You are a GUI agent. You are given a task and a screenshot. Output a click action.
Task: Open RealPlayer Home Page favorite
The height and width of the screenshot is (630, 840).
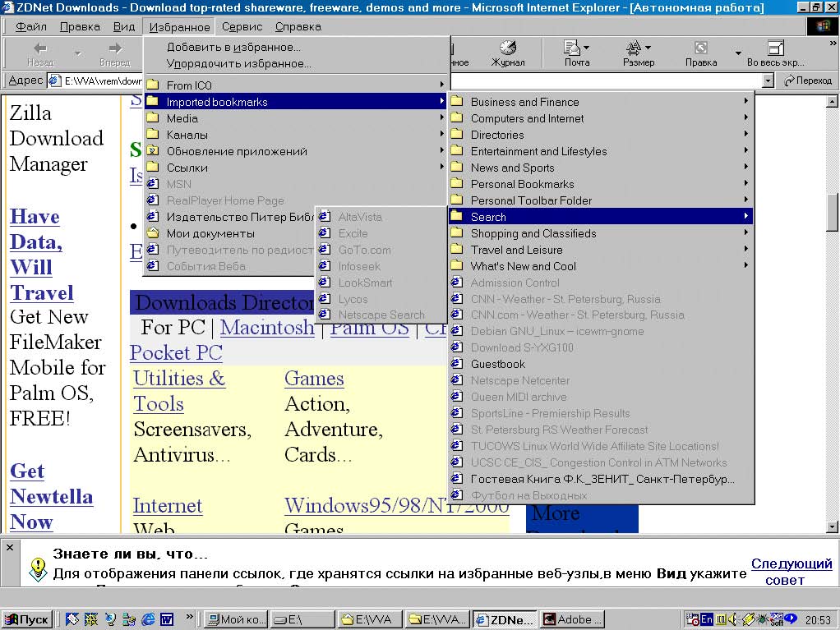click(x=296, y=200)
